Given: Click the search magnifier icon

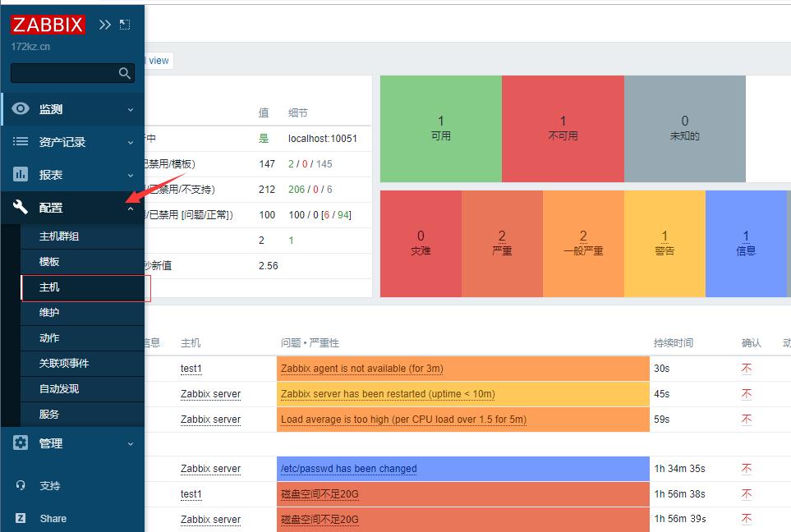Looking at the screenshot, I should coord(125,73).
